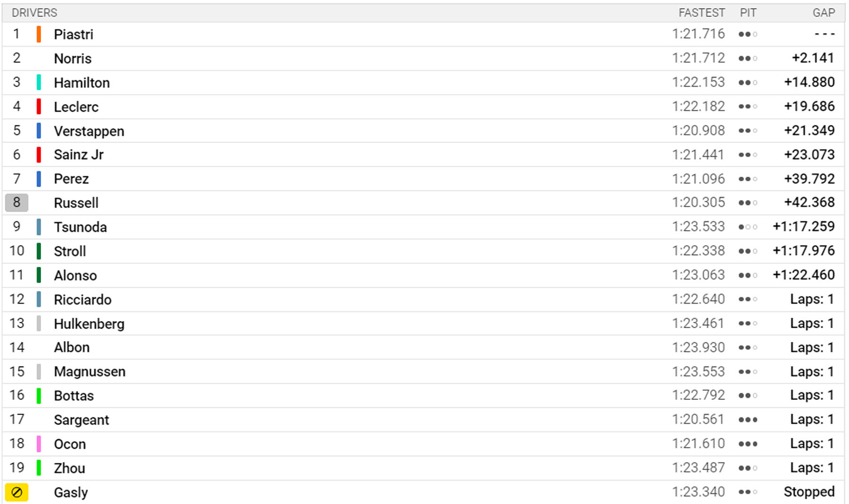Select the Ricciardo row
Screen dimensions: 849x504
pos(423,299)
